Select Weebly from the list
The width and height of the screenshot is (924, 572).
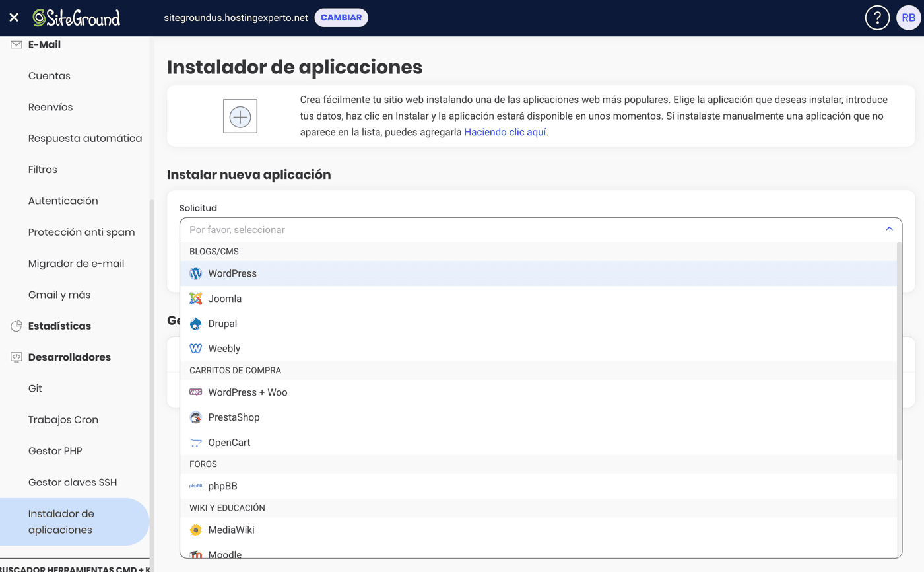pos(539,349)
